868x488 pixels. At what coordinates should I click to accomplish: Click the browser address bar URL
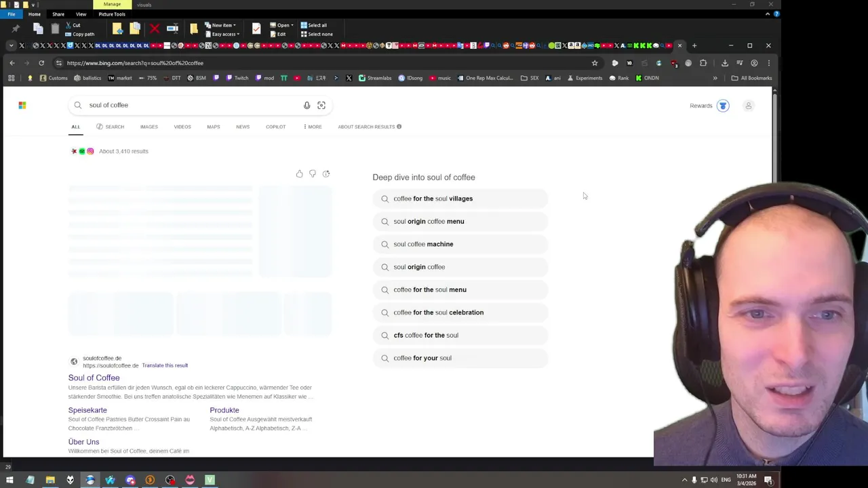click(x=135, y=63)
